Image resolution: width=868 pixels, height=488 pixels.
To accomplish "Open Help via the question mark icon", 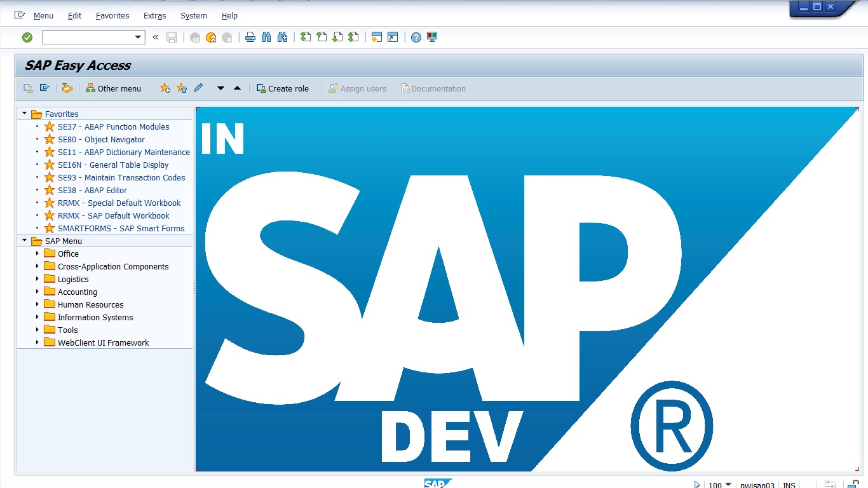I will (x=416, y=37).
